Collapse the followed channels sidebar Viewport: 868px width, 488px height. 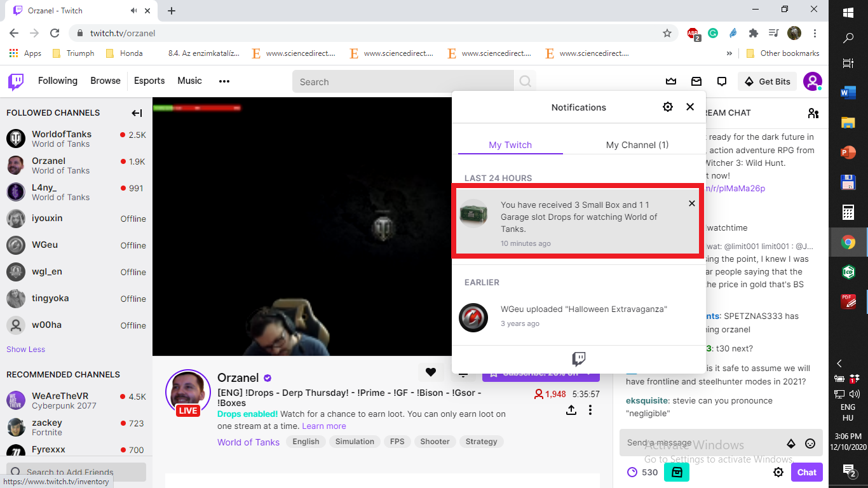click(137, 113)
